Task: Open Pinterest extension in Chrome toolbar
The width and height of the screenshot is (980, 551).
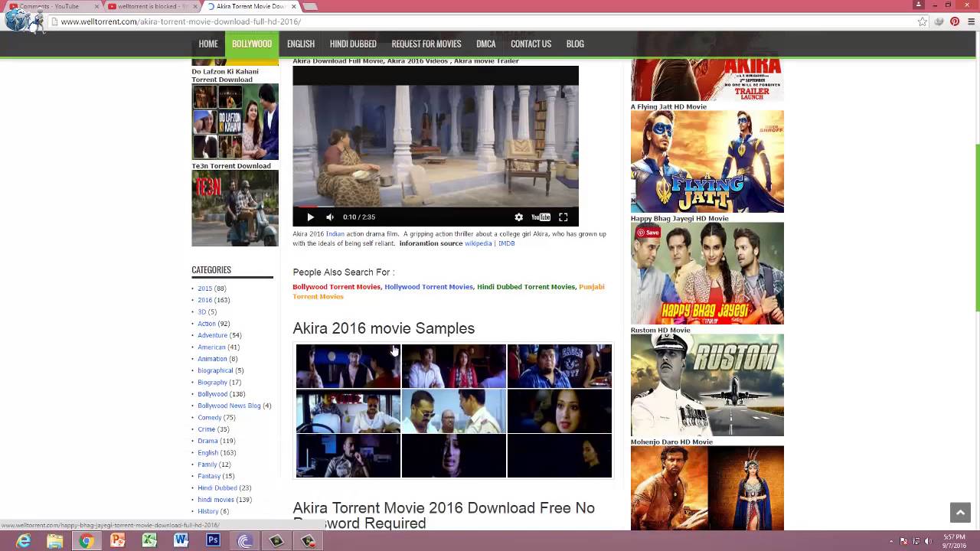Action: 955,21
